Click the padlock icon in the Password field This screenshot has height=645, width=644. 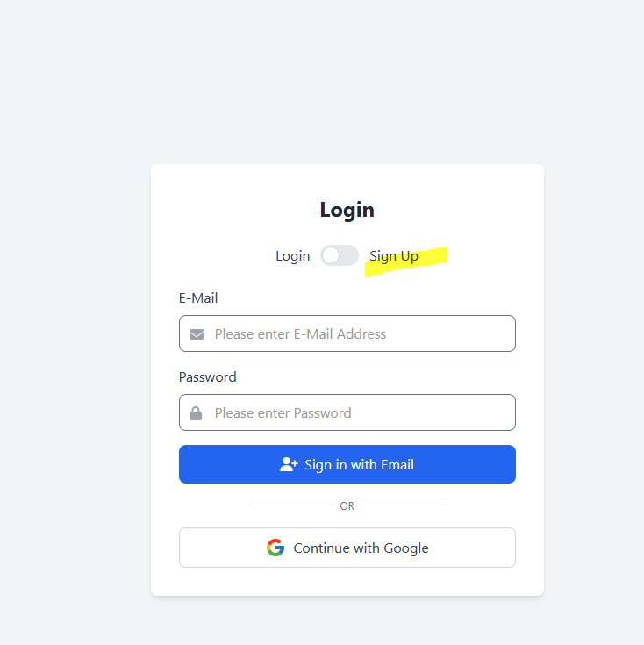tap(196, 413)
